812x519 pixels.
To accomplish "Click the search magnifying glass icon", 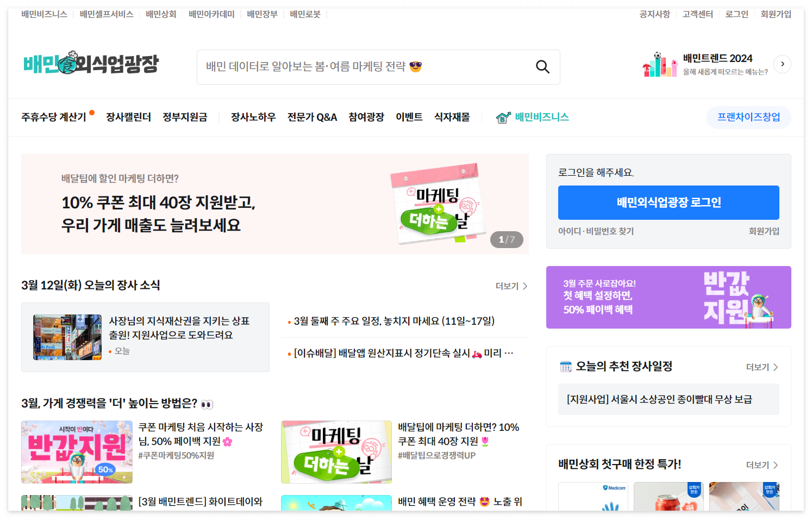I will coord(542,66).
